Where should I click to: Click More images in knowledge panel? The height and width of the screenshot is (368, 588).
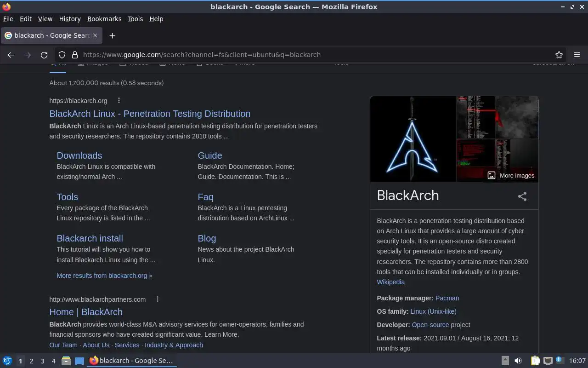[511, 175]
